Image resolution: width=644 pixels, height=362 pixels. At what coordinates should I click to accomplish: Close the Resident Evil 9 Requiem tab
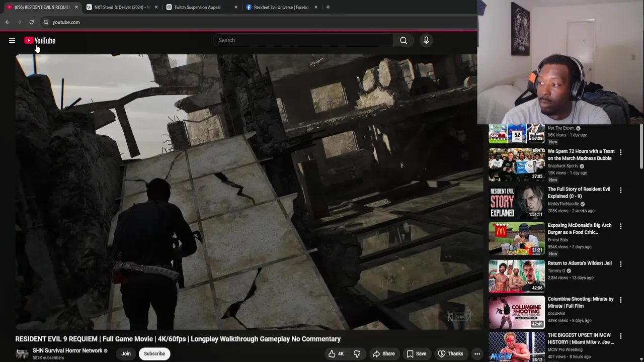click(76, 7)
